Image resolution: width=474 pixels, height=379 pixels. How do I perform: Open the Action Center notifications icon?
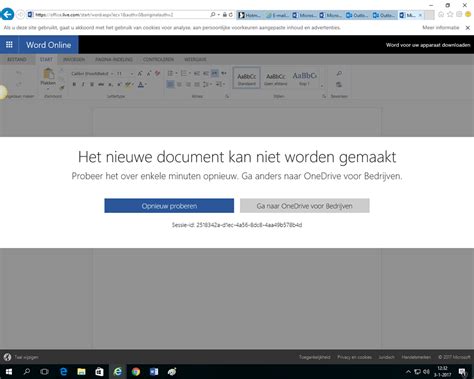(462, 372)
